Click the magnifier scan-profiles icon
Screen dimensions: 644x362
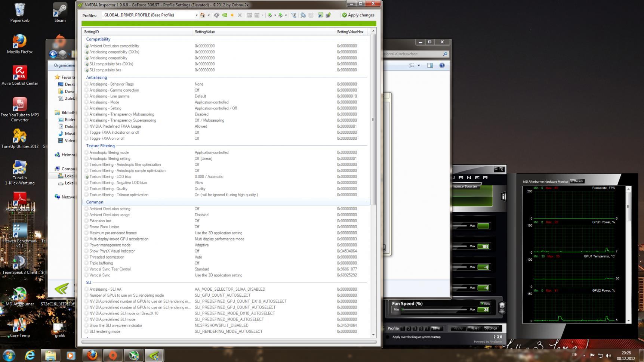[x=303, y=15]
